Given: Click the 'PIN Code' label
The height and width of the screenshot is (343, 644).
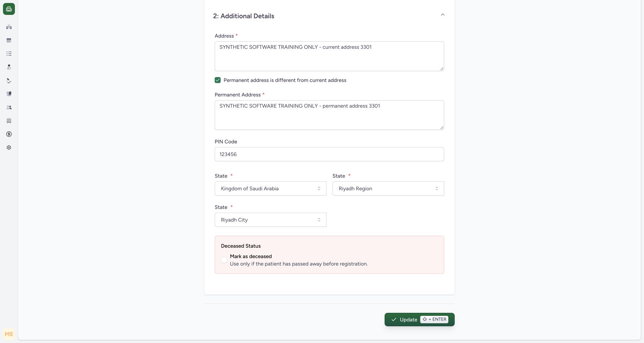Looking at the screenshot, I should pyautogui.click(x=226, y=142).
